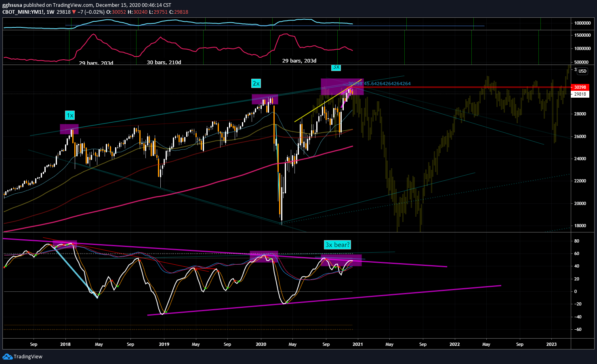Click the 2019 label on the time axis
Screen dimensions: 597x364
(x=164, y=344)
